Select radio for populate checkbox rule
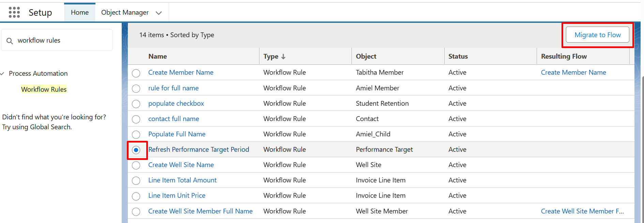 click(136, 104)
